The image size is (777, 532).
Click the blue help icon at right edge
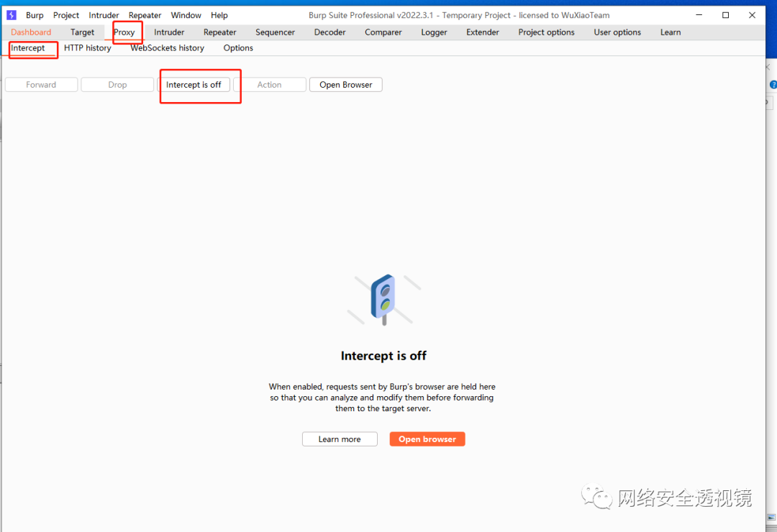tap(773, 85)
